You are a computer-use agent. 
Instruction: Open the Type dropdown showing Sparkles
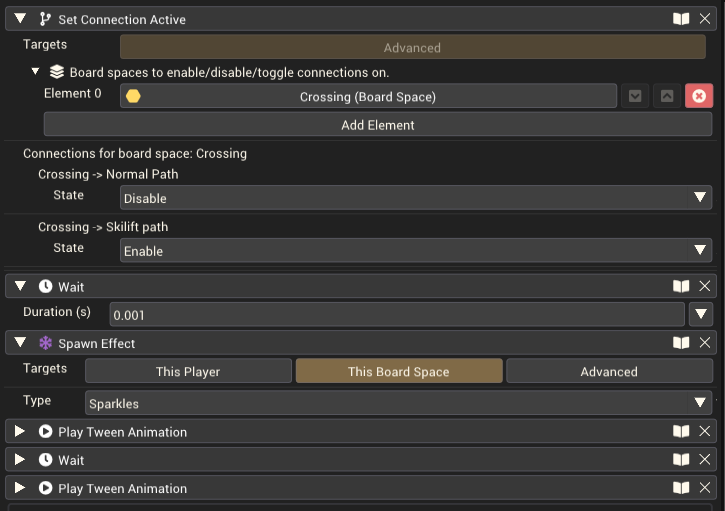(x=399, y=403)
